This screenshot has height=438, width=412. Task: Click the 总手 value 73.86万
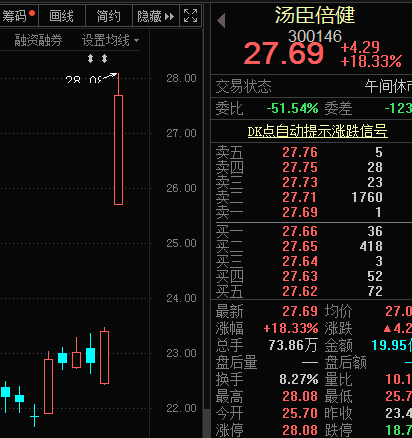pyautogui.click(x=293, y=345)
